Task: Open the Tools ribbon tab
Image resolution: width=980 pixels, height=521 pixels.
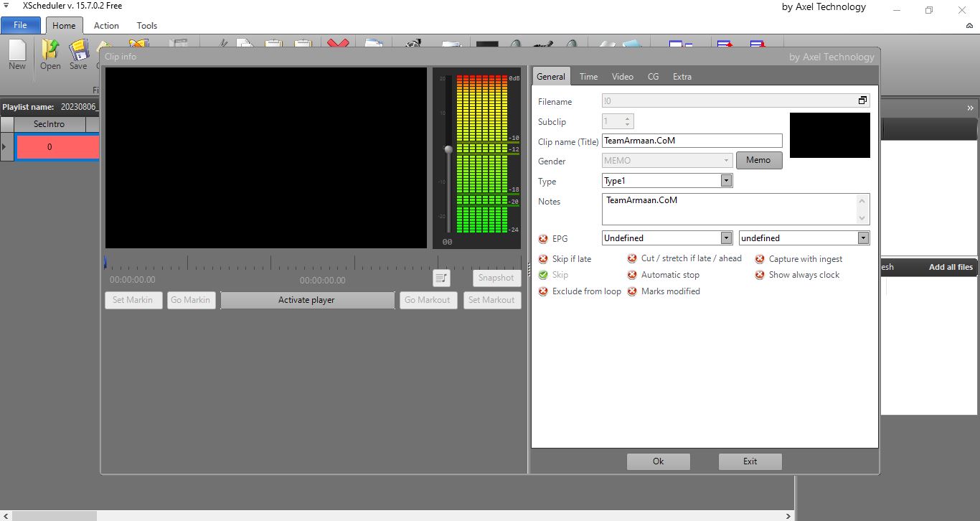Action: [147, 25]
